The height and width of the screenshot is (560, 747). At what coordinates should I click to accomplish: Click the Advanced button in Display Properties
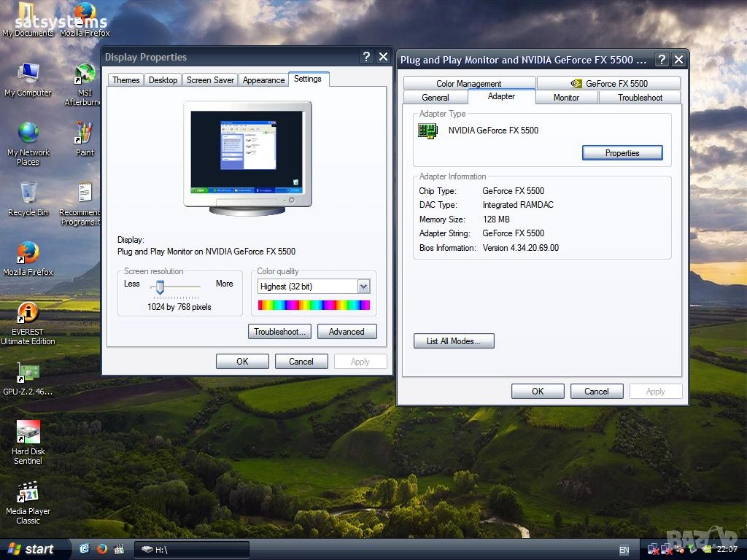[x=347, y=332]
